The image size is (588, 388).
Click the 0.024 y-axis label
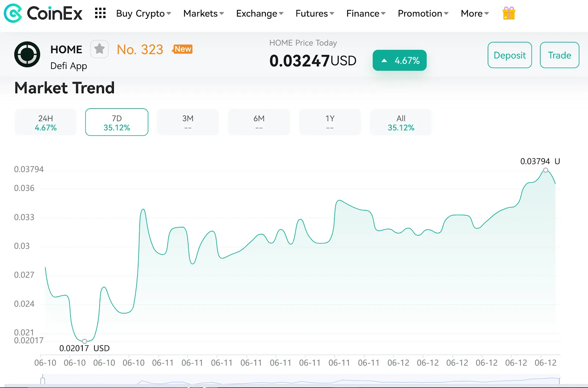(x=24, y=304)
